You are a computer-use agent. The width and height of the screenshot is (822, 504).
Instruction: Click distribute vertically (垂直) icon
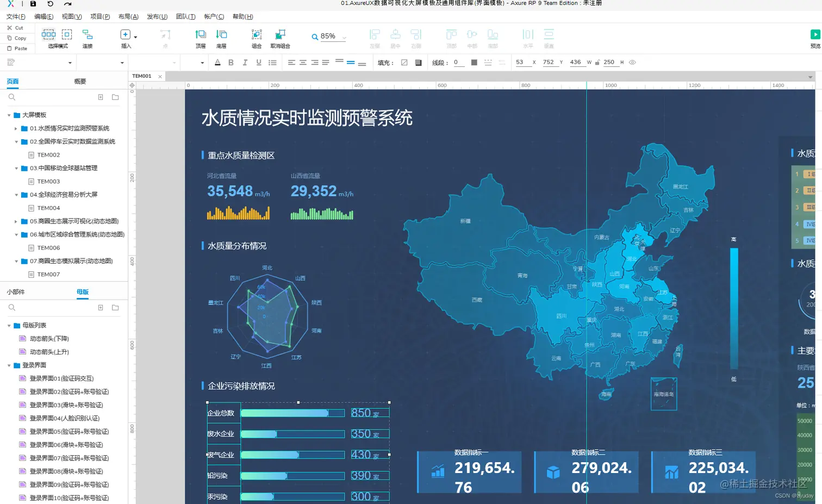pos(549,34)
